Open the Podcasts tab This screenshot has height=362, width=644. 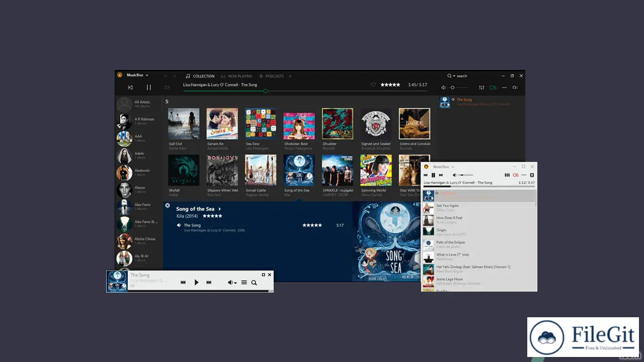[x=271, y=76]
